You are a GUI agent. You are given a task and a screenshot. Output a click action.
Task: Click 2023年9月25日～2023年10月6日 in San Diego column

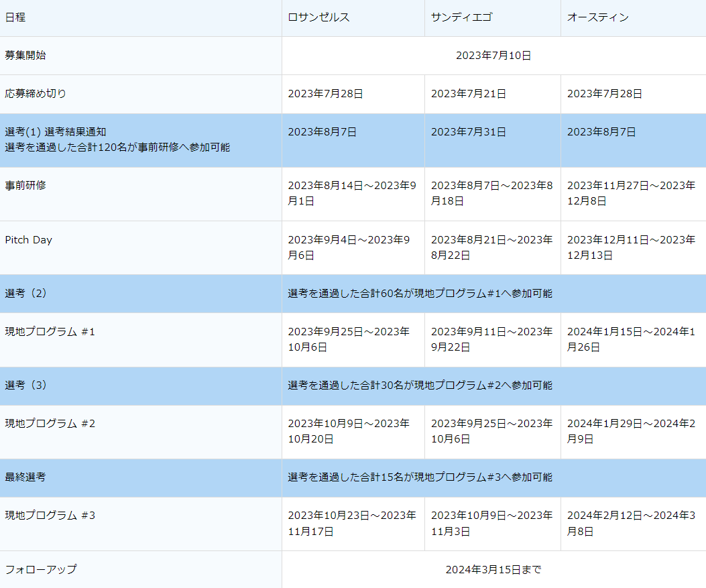(x=491, y=431)
